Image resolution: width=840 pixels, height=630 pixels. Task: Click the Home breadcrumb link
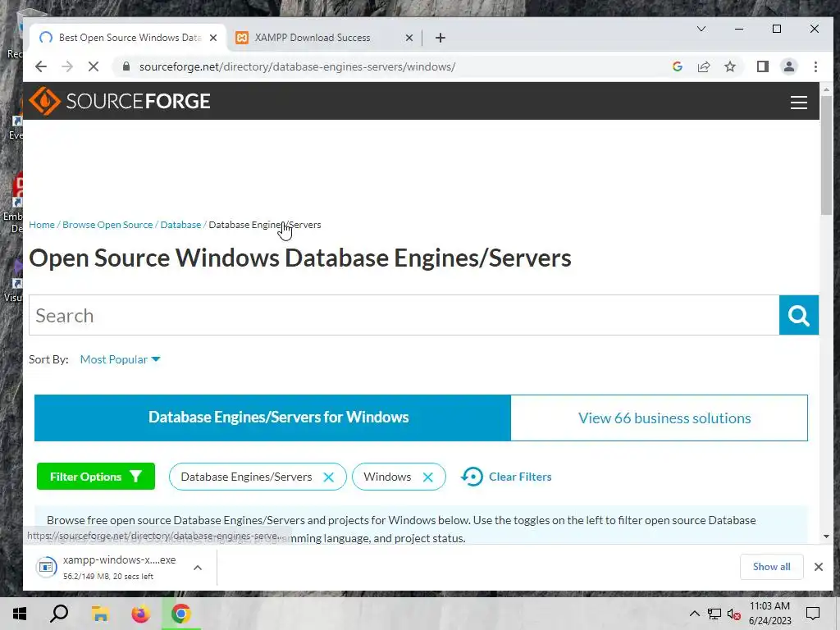tap(42, 225)
